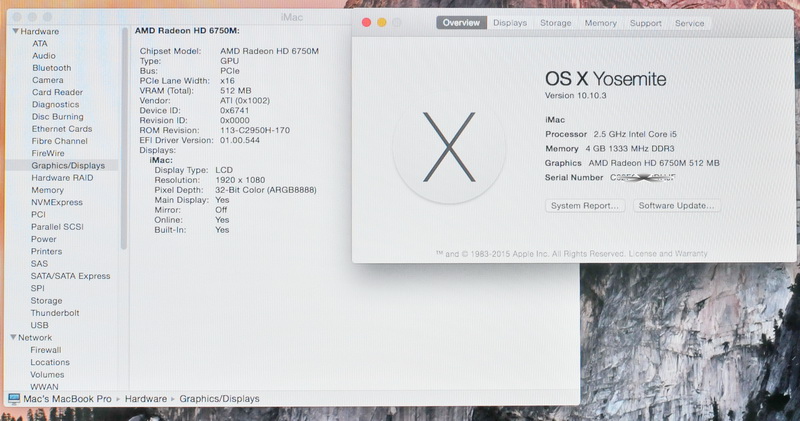The image size is (800, 421).
Task: Select Ethernet Cards in the sidebar
Action: point(62,129)
